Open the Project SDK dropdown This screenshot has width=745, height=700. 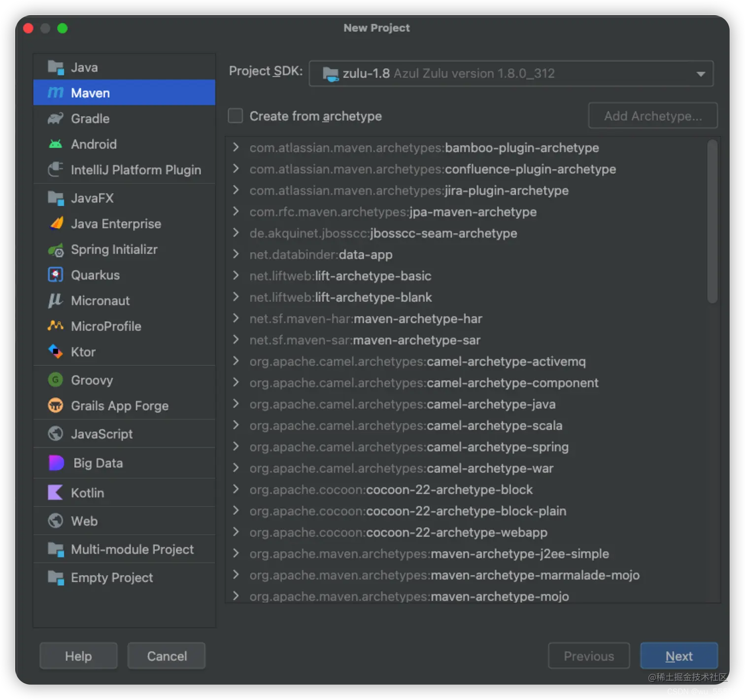pos(511,73)
